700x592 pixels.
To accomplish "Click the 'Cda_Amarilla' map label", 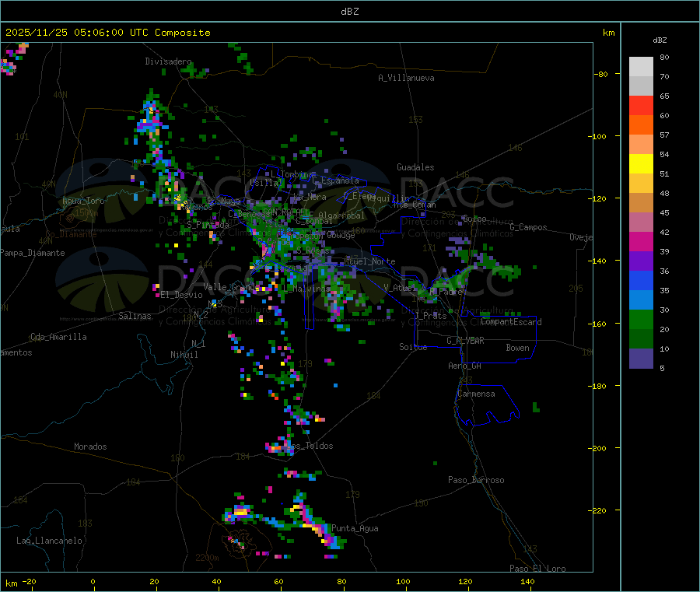I will tap(58, 337).
